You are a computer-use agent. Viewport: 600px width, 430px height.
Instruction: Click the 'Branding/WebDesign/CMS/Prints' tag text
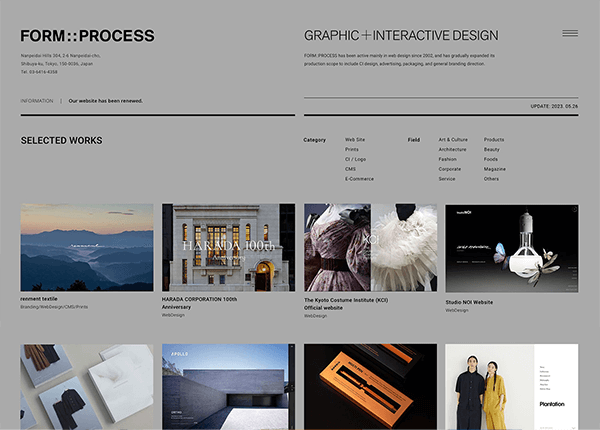(54, 307)
